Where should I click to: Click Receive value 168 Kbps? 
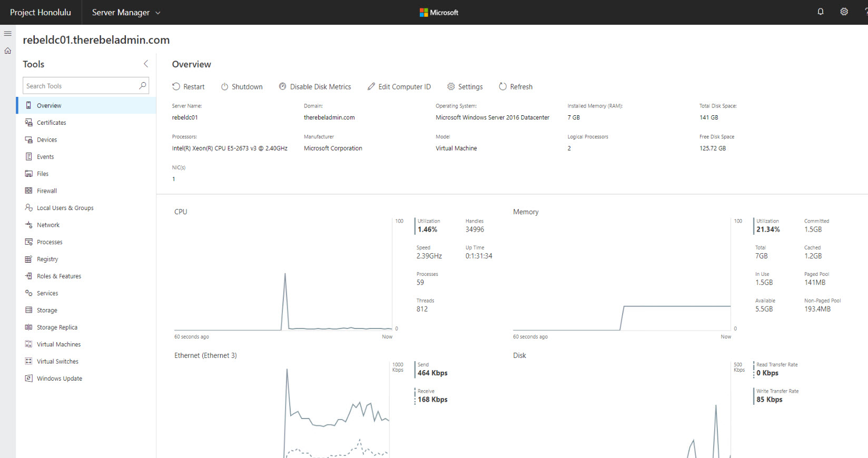(432, 400)
